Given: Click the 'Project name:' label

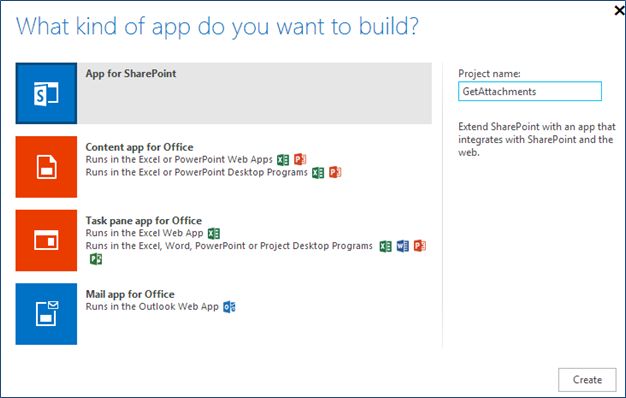Looking at the screenshot, I should pos(489,73).
